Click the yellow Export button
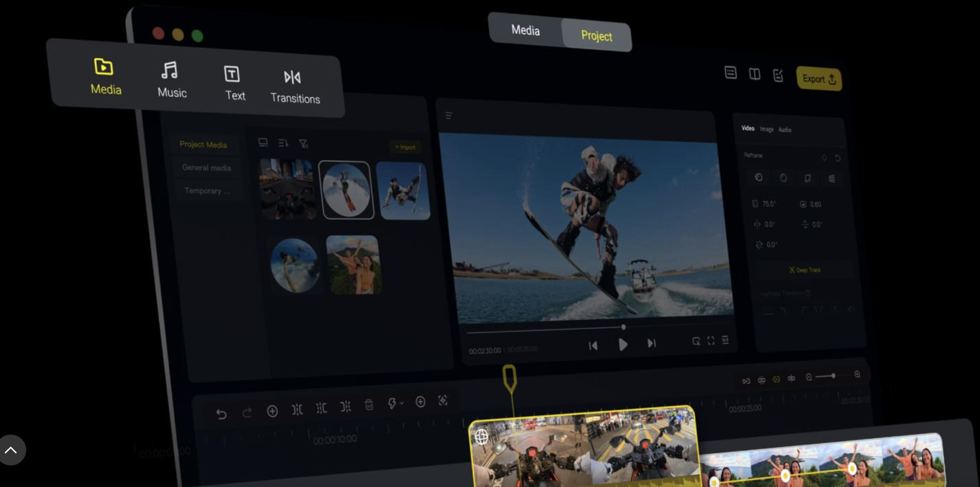The image size is (980, 487). 818,79
